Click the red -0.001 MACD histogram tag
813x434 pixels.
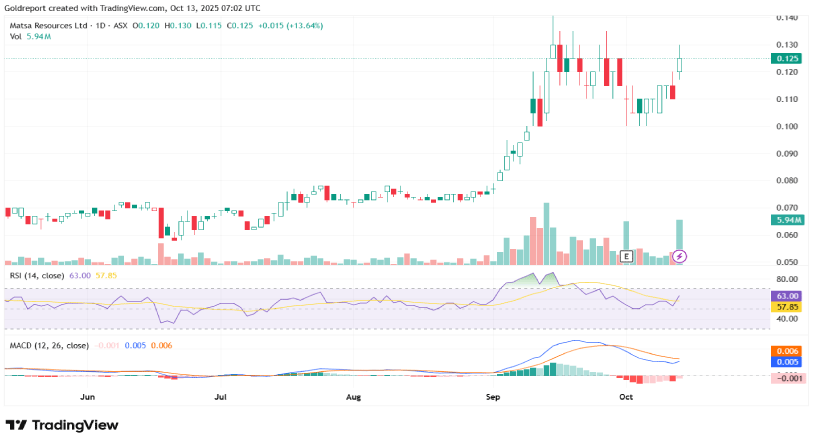[787, 380]
